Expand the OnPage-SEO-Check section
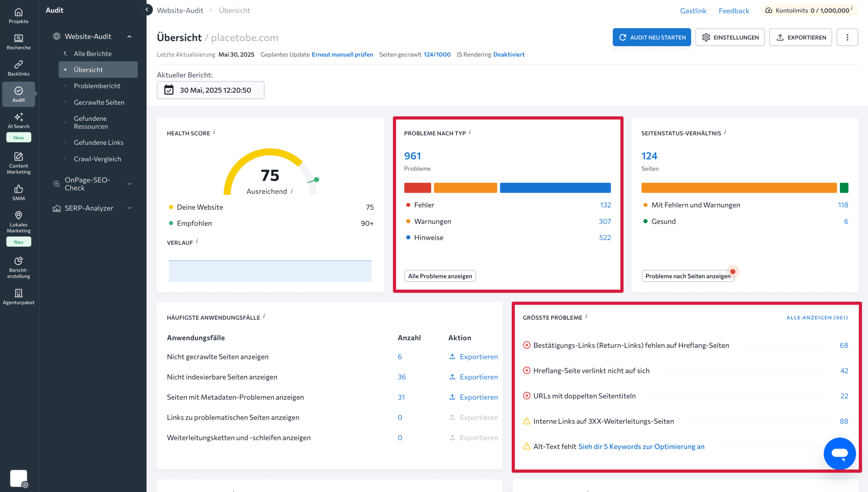The width and height of the screenshot is (868, 492). pos(130,184)
